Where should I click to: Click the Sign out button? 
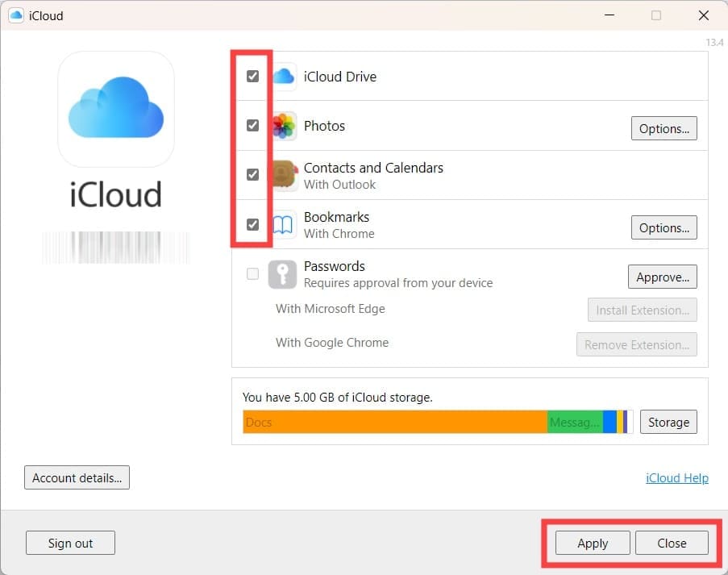pyautogui.click(x=71, y=543)
